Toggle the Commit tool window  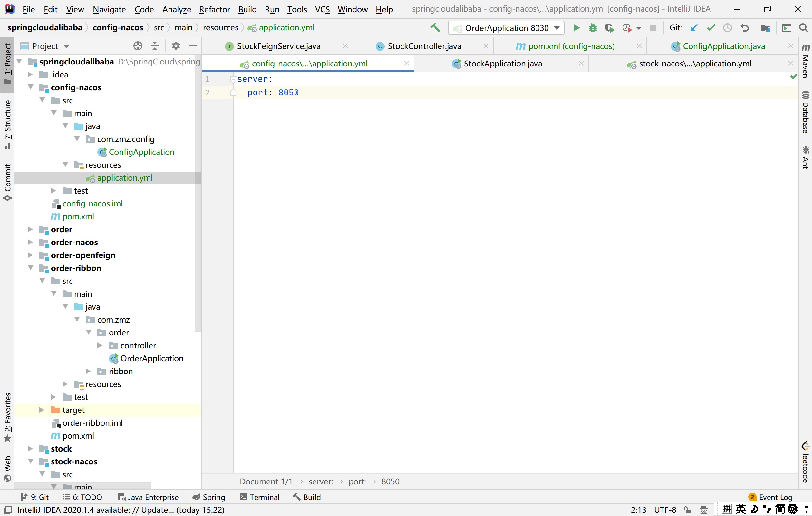point(7,182)
